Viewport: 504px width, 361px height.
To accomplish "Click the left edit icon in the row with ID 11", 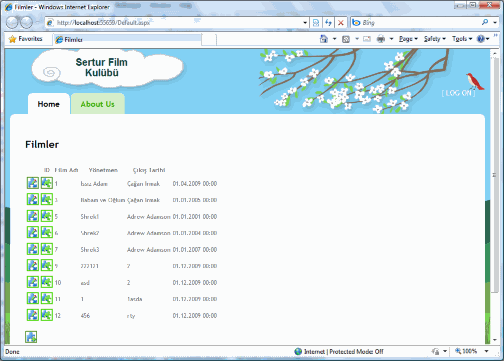I will click(x=33, y=298).
